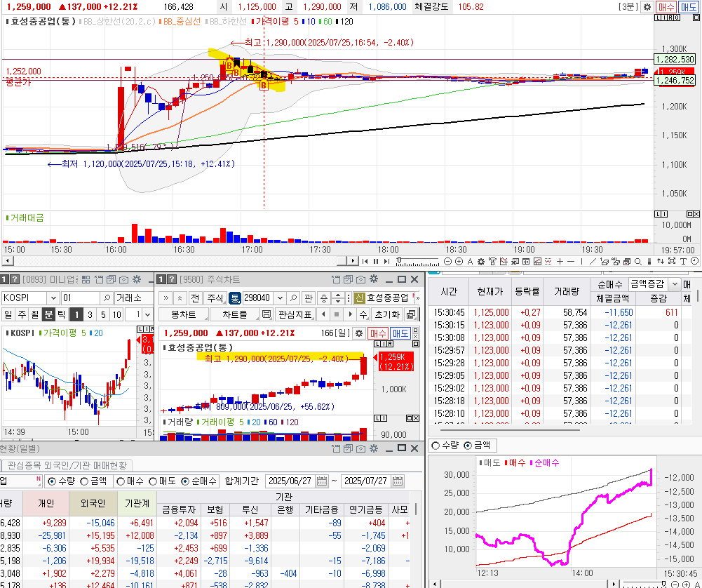The height and width of the screenshot is (588, 702).
Task: Click the start date field 2025/06/27
Action: (290, 481)
